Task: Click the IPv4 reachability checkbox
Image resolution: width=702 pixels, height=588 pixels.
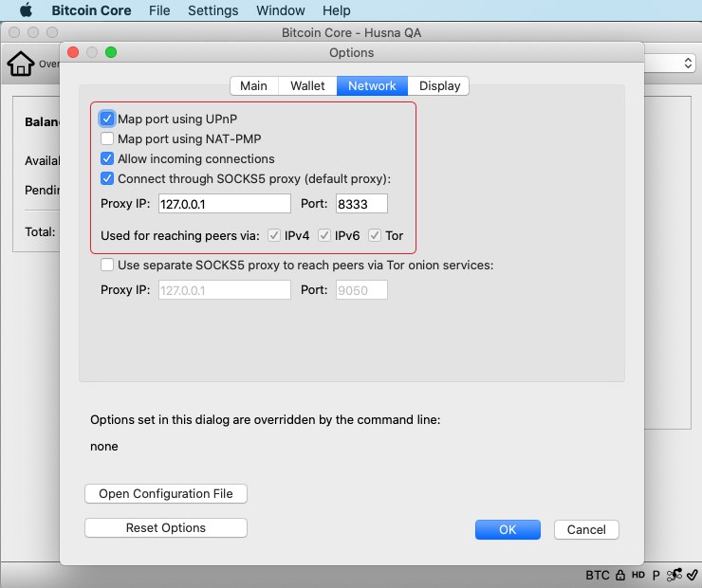Action: pos(274,235)
